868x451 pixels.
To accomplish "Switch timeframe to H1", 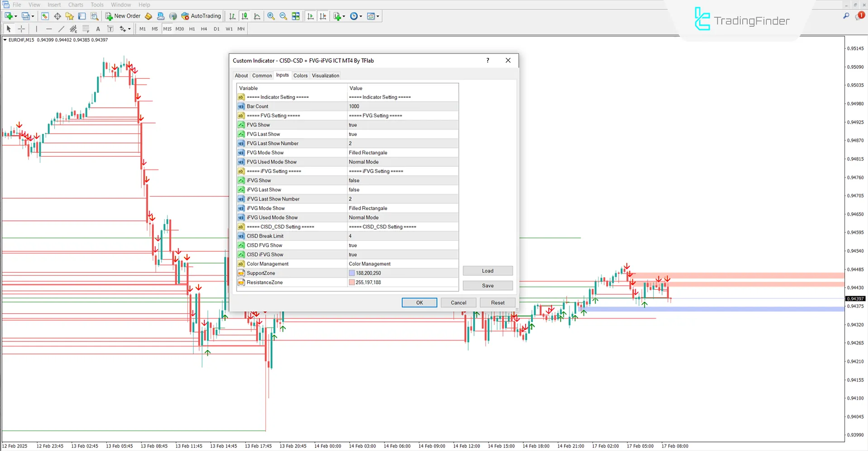I will [x=192, y=29].
